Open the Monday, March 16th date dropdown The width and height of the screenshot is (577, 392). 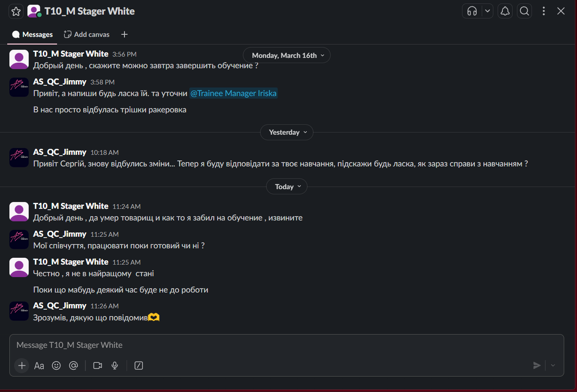click(287, 55)
